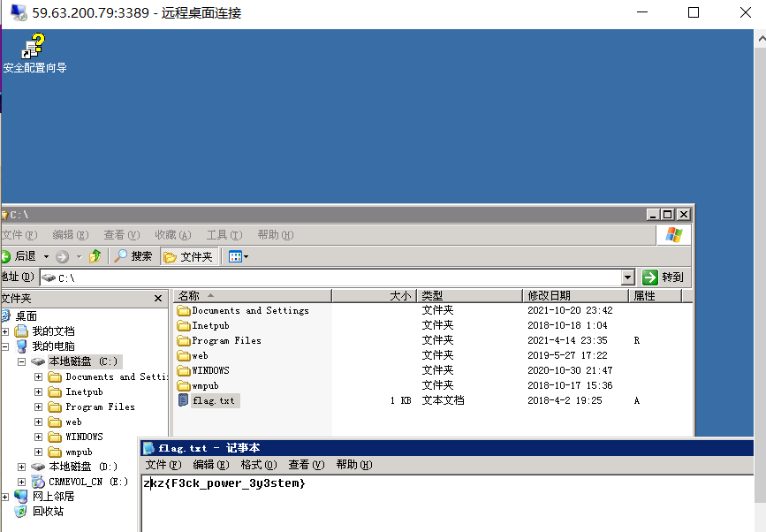The image size is (766, 532).
Task: Select 网上邻居 network icon in tree
Action: 21,497
